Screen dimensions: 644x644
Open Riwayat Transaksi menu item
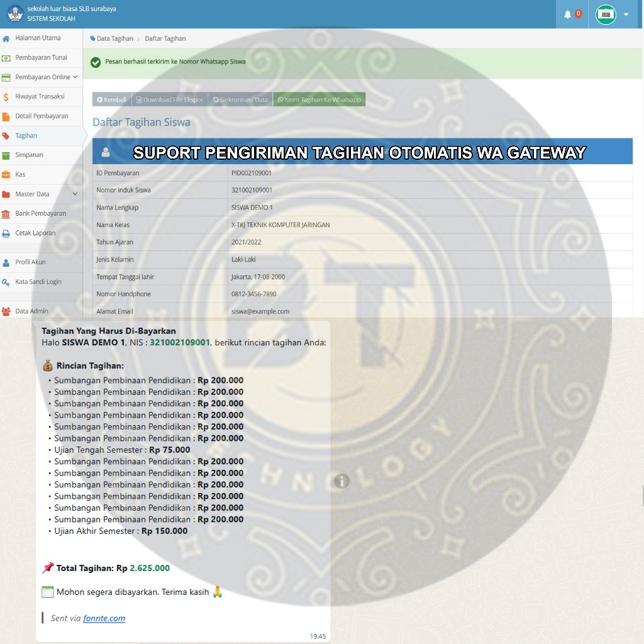[x=40, y=96]
